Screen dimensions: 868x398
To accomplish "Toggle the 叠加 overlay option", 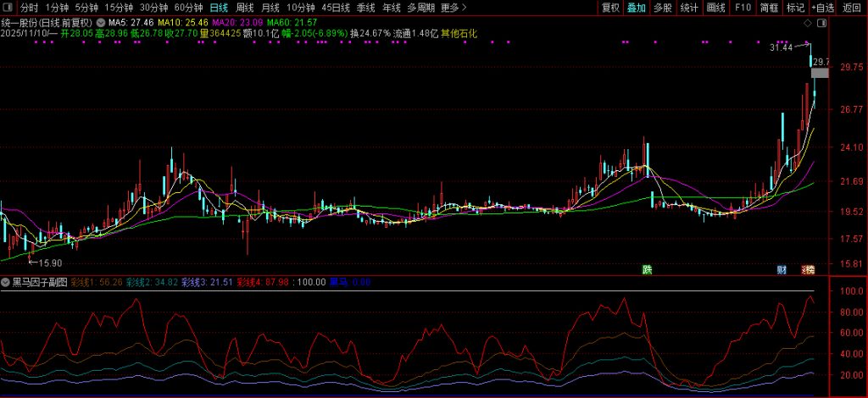I will [636, 8].
